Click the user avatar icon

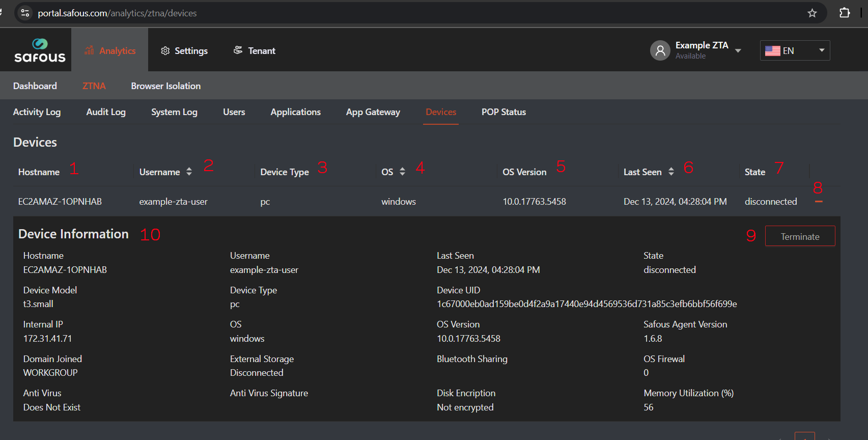point(660,50)
